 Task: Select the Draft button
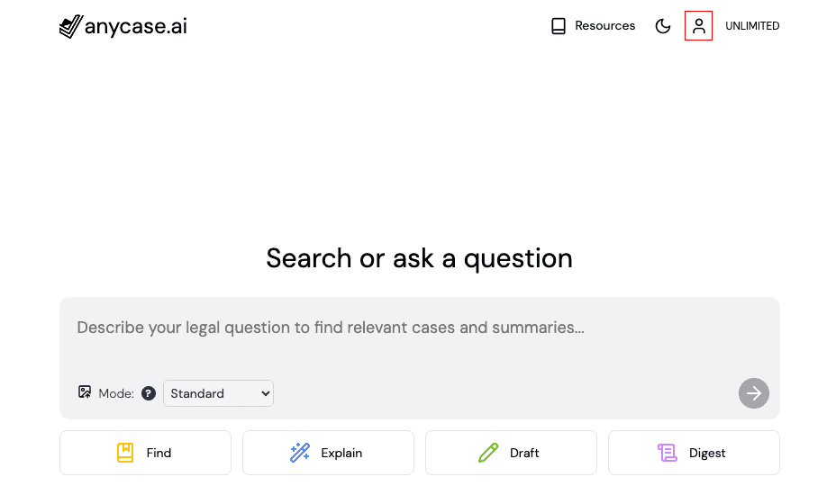coord(512,453)
